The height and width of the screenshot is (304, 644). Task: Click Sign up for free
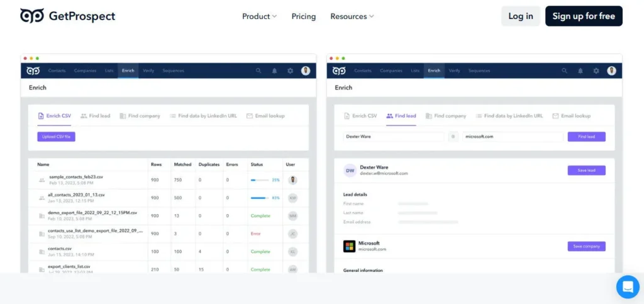pos(584,16)
